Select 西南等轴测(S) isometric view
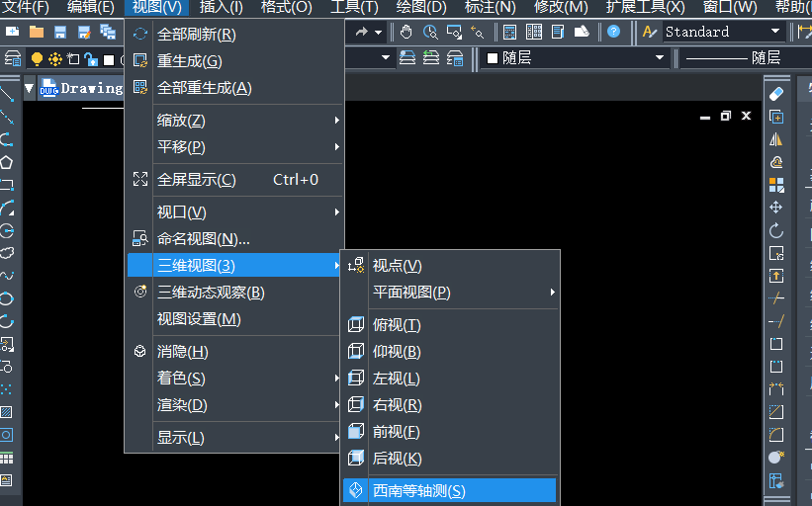812x506 pixels. (449, 490)
